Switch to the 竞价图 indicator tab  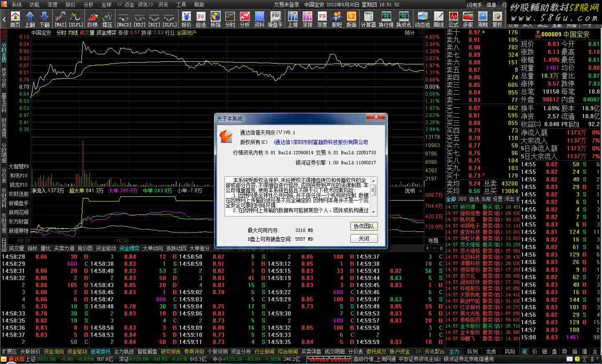tap(85, 248)
